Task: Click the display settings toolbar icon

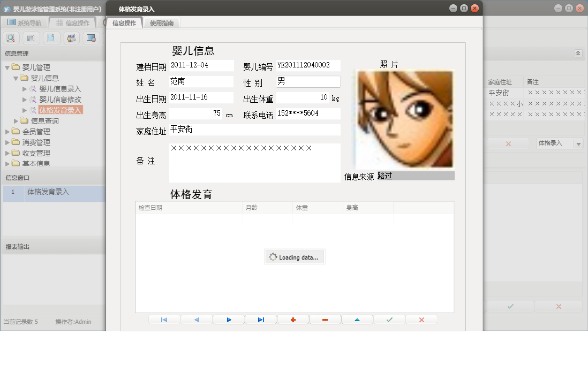Action: pos(91,38)
